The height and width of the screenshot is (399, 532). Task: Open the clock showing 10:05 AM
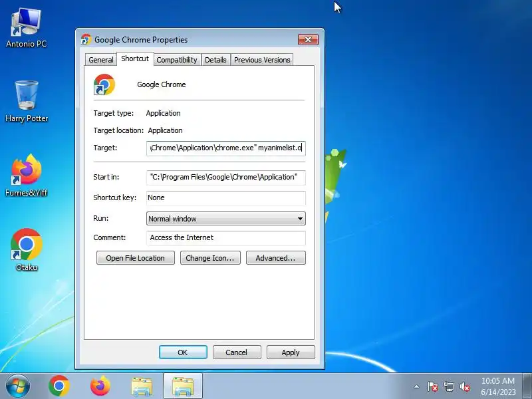point(498,386)
